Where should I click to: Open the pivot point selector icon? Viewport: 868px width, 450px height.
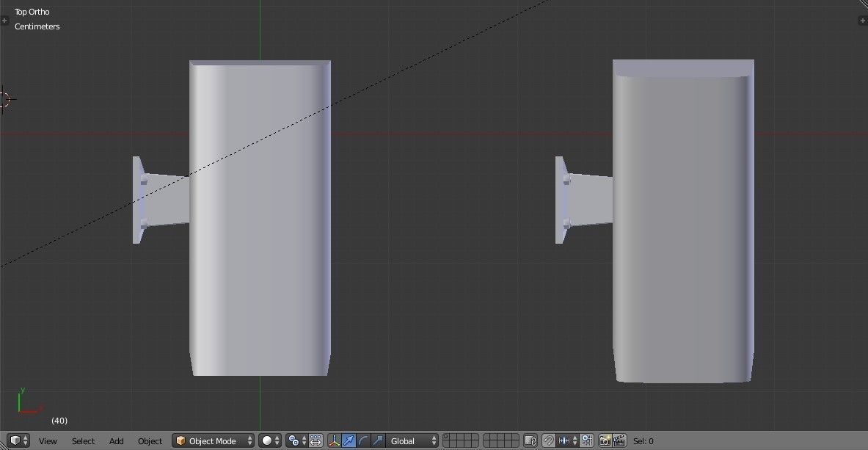(293, 440)
